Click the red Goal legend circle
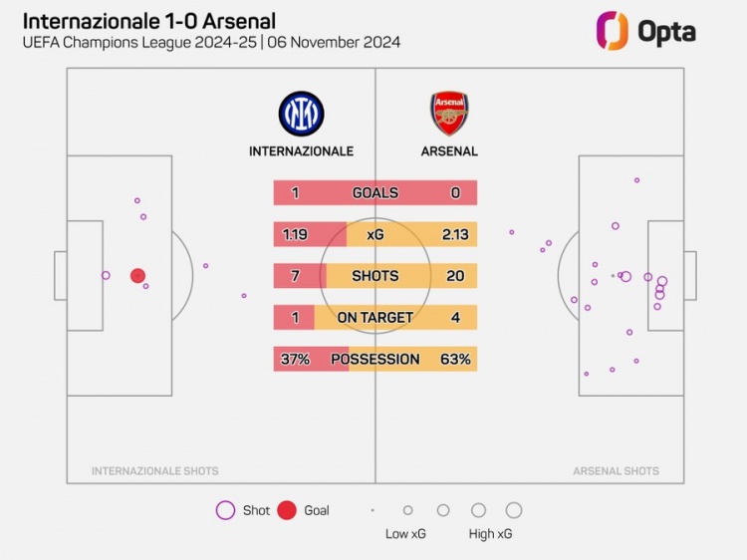The height and width of the screenshot is (560, 747). click(x=287, y=510)
